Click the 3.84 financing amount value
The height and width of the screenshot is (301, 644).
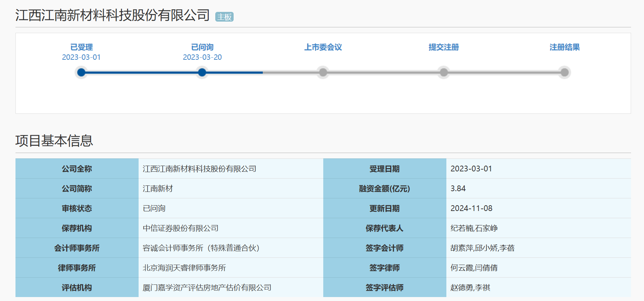point(458,188)
